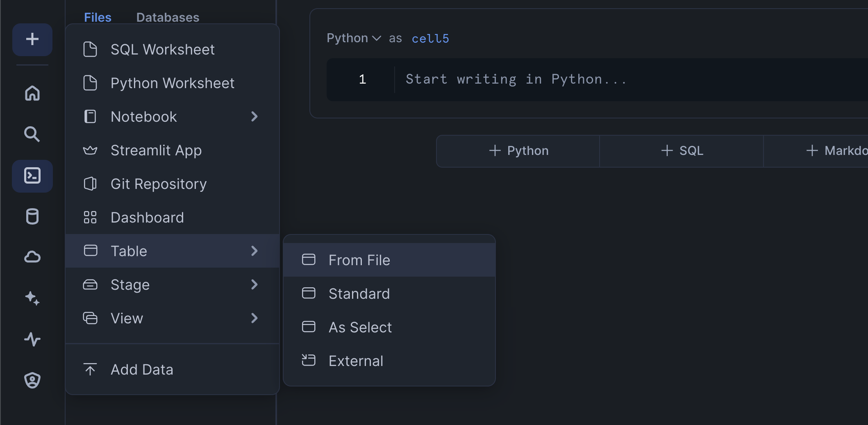Image resolution: width=868 pixels, height=425 pixels.
Task: Open admin shield user icon
Action: coord(32,380)
